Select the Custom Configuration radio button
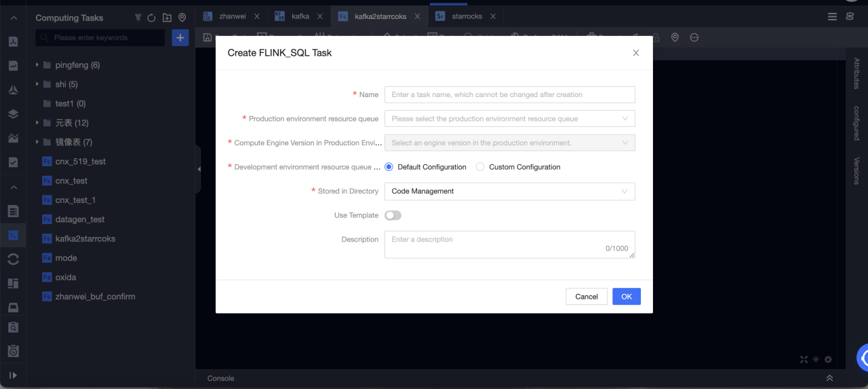The width and height of the screenshot is (868, 389). [480, 167]
